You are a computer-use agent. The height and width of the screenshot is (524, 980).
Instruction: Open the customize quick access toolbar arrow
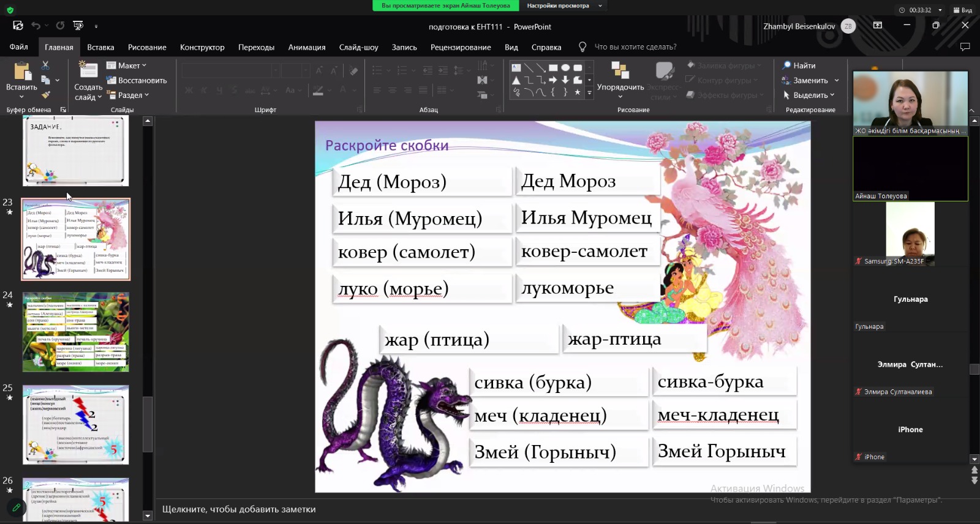(96, 26)
